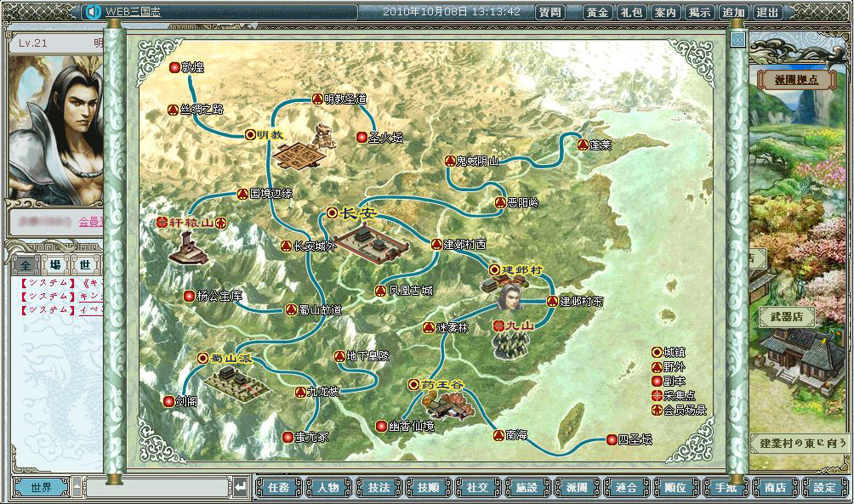Click the chat message input field
This screenshot has height=504, width=854.
click(157, 488)
